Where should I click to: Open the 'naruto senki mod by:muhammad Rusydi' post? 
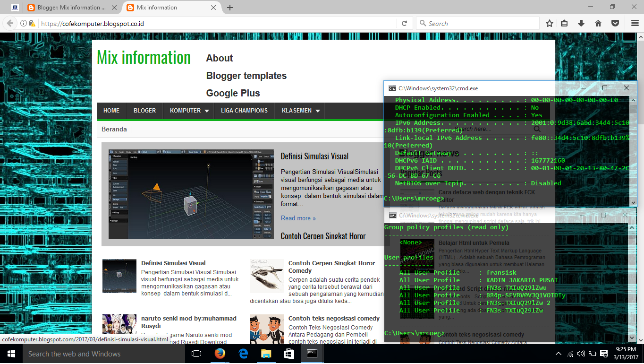click(189, 322)
